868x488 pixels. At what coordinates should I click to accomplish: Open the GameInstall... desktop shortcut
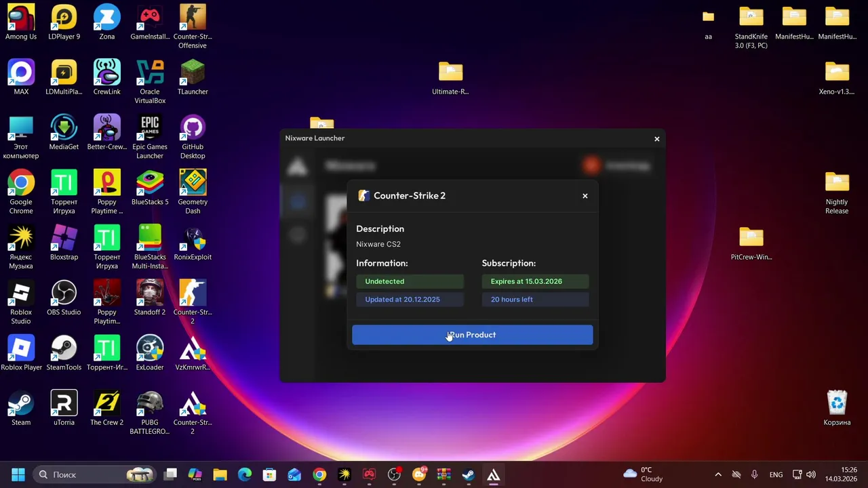pos(150,22)
